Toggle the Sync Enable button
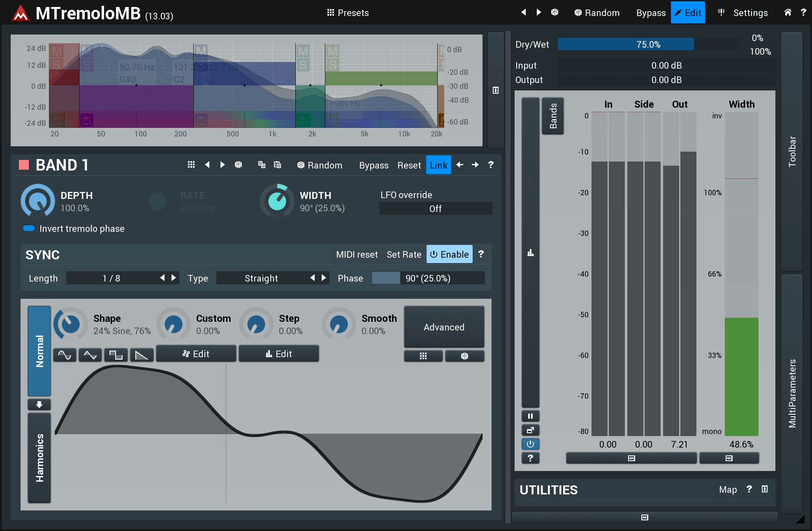The image size is (812, 531). [x=449, y=254]
